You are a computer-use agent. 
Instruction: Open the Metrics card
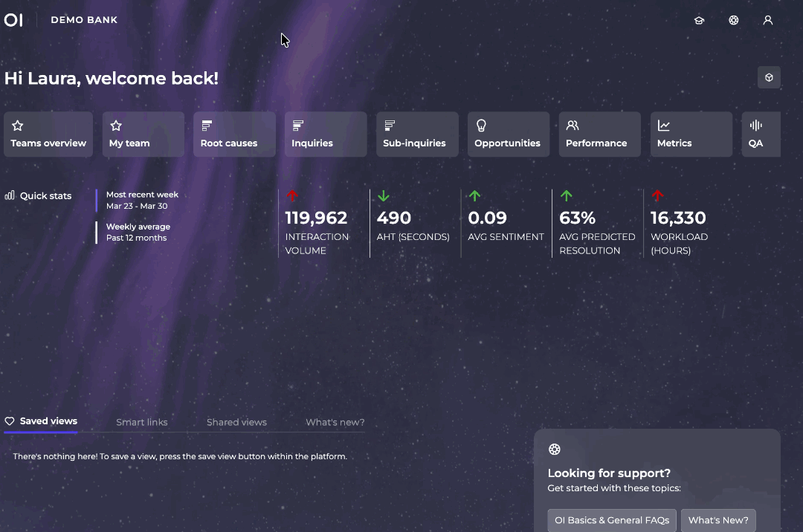point(691,134)
